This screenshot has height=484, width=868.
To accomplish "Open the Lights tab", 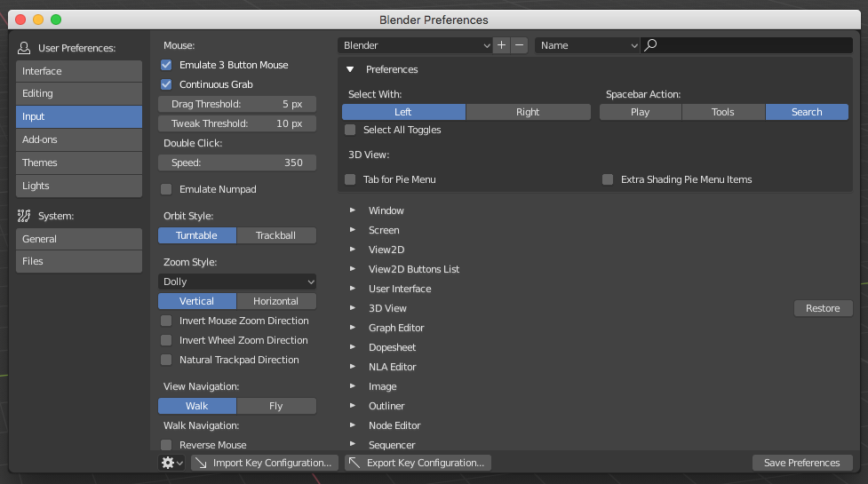I will click(x=79, y=186).
